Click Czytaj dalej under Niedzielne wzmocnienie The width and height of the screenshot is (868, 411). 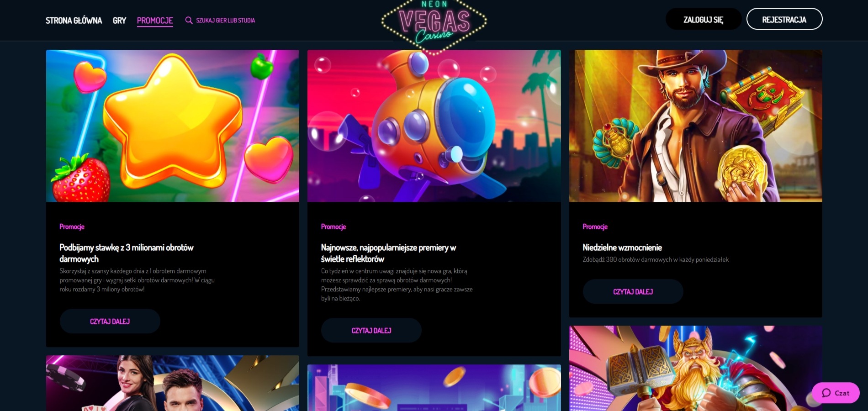coord(633,292)
